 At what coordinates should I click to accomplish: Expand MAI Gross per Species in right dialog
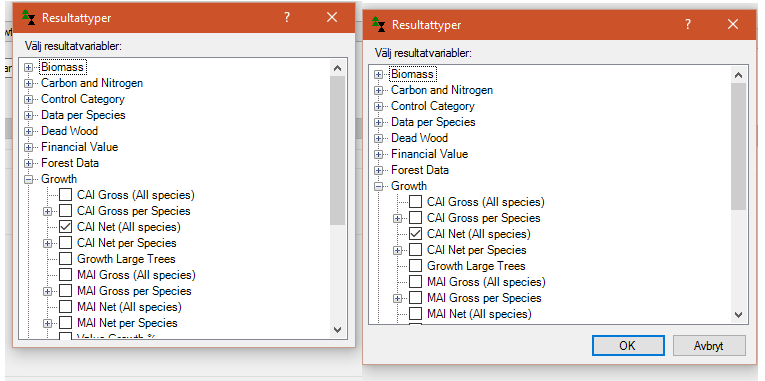(x=398, y=299)
